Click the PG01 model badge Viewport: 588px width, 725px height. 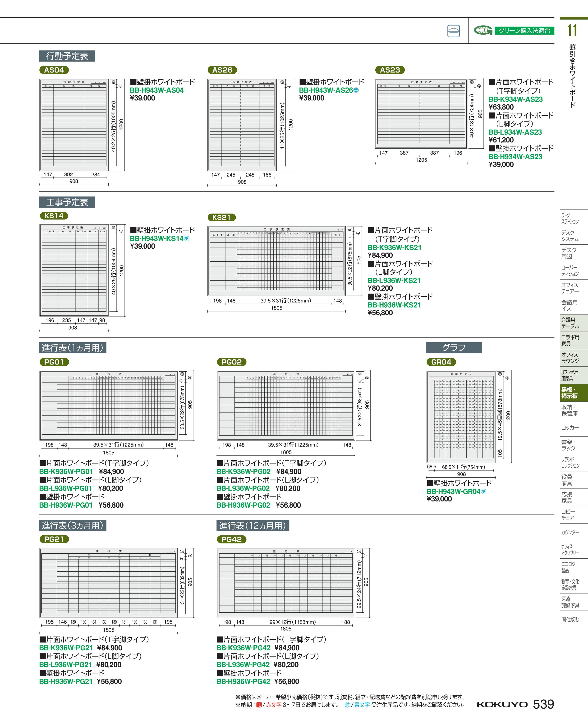pyautogui.click(x=54, y=362)
